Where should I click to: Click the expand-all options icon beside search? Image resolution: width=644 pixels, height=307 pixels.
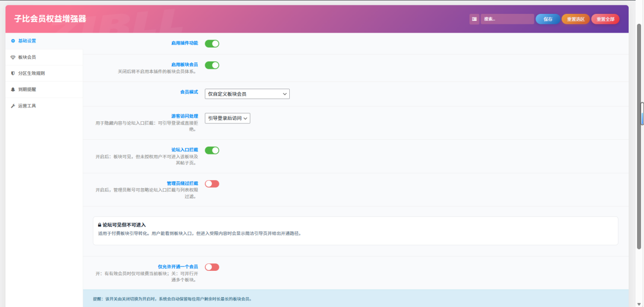tap(475, 19)
